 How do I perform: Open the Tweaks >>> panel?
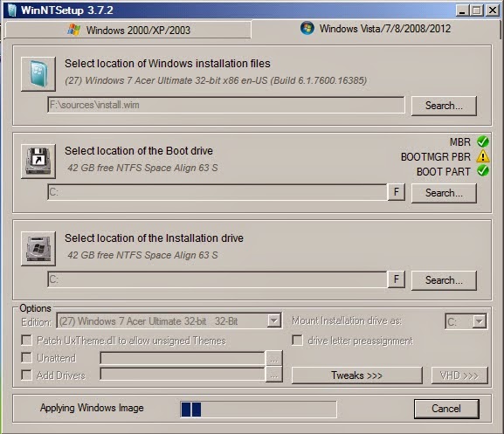(356, 375)
